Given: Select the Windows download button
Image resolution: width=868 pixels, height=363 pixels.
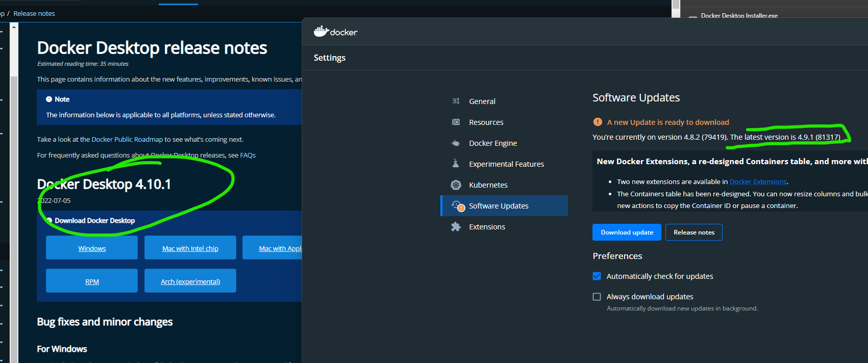Looking at the screenshot, I should click(x=92, y=248).
